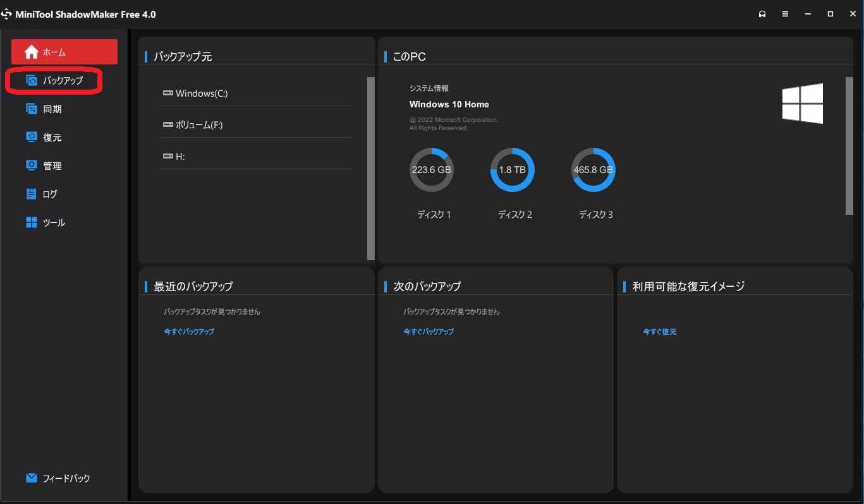
Task: Select the Windows(C:) backup source
Action: (257, 93)
